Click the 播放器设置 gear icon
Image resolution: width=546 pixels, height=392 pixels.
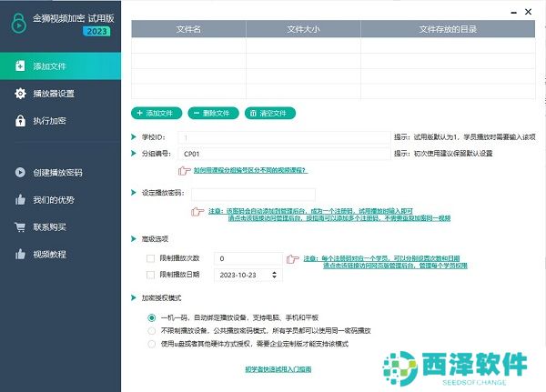(x=20, y=93)
